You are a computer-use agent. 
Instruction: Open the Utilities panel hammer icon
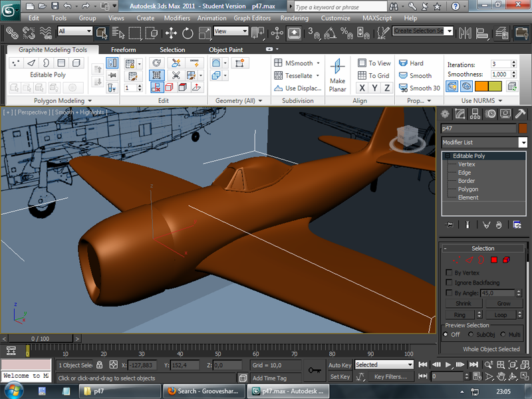click(x=521, y=114)
